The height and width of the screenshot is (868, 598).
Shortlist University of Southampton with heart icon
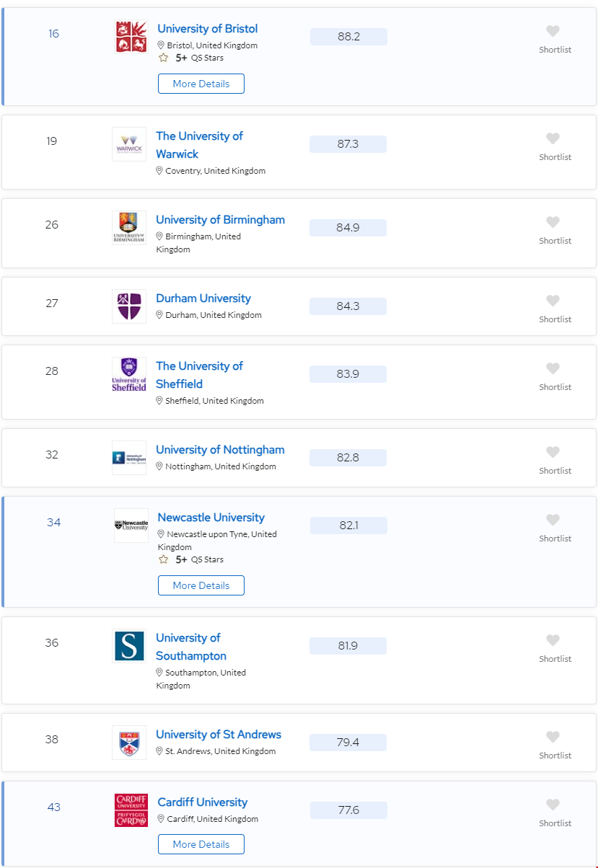click(553, 640)
